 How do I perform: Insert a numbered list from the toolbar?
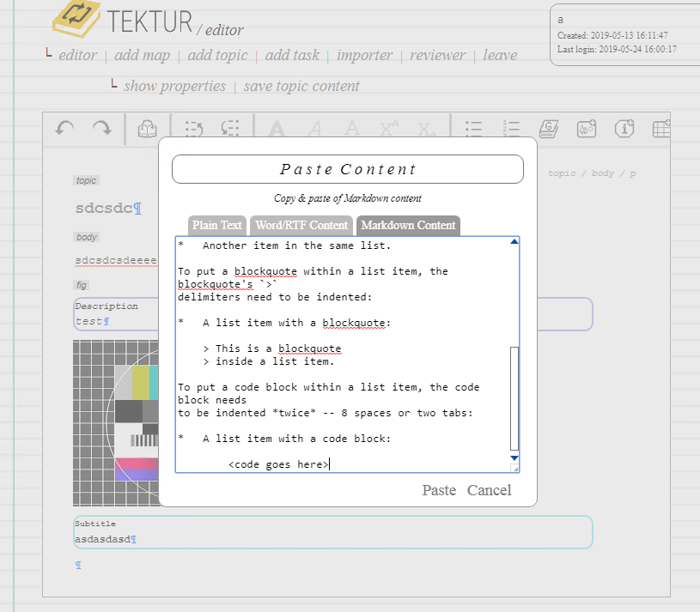coord(511,129)
